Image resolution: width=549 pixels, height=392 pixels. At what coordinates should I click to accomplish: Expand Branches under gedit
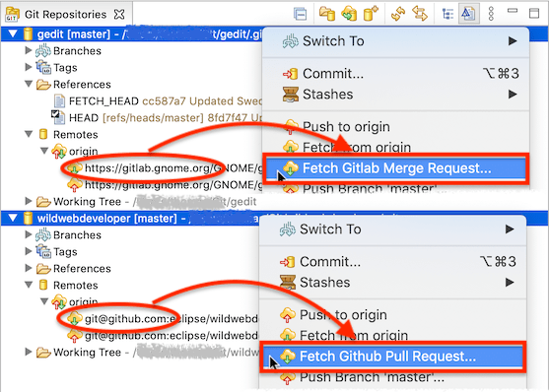[x=29, y=50]
